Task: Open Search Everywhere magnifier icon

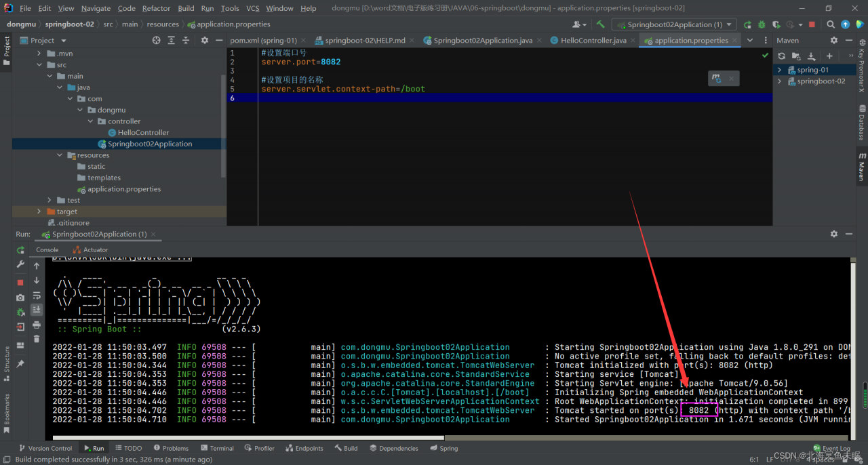Action: click(831, 24)
